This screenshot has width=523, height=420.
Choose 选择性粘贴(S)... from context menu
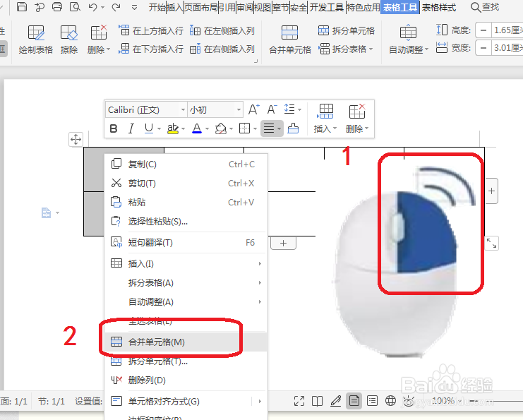point(186,221)
